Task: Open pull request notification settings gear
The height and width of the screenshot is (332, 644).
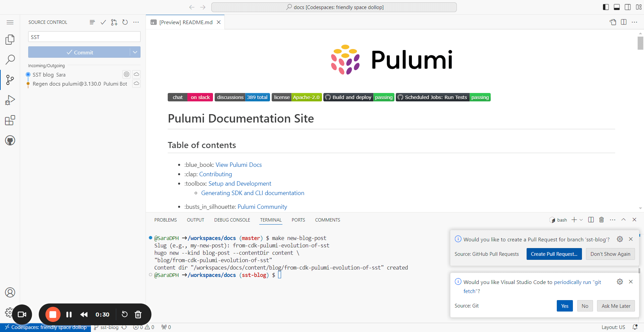Action: pos(620,239)
